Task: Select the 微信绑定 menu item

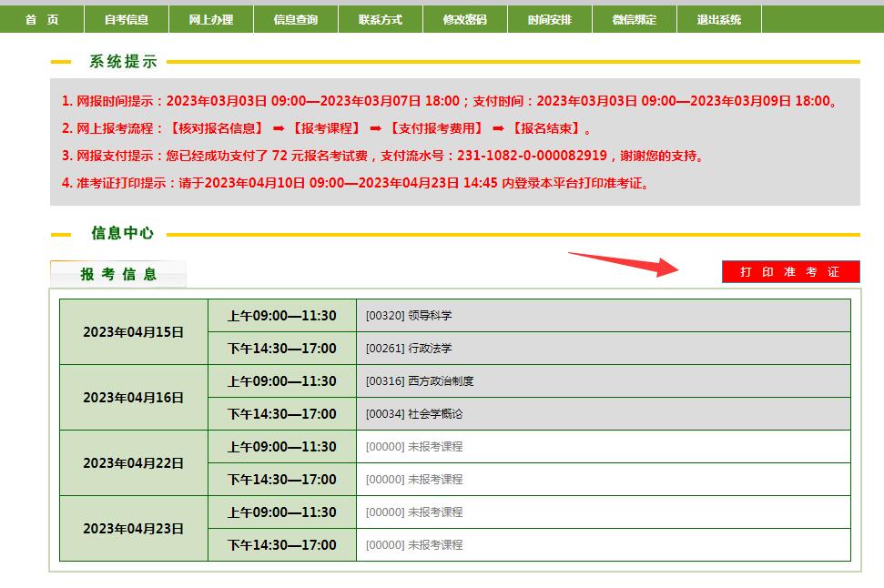Action: point(635,19)
